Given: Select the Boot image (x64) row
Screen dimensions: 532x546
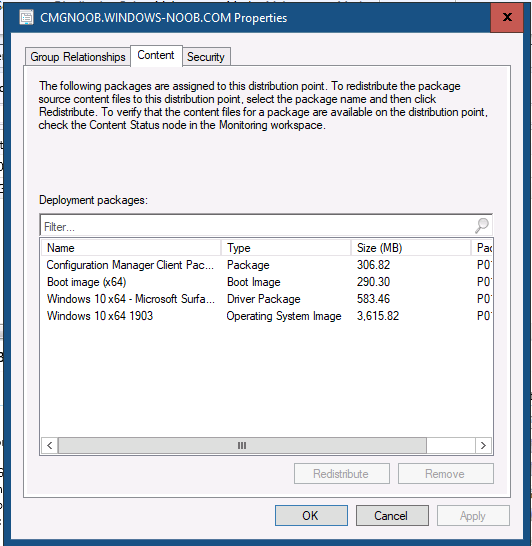Looking at the screenshot, I should [266, 282].
